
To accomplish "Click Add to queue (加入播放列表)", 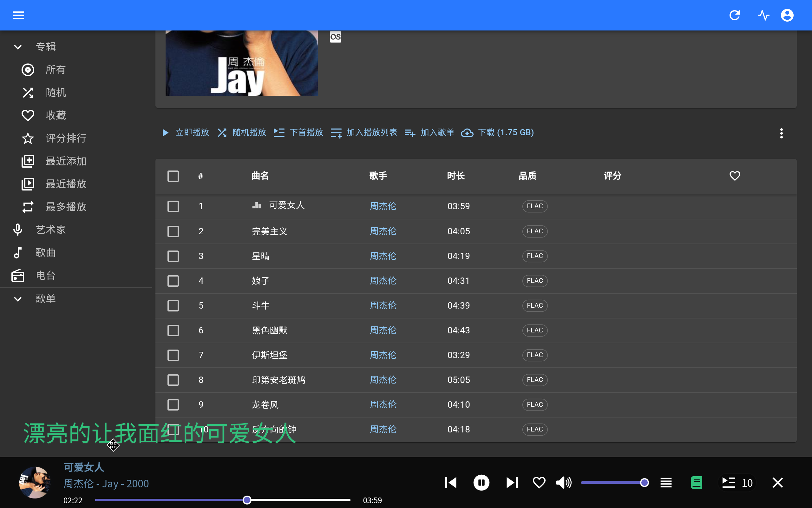I will (364, 132).
